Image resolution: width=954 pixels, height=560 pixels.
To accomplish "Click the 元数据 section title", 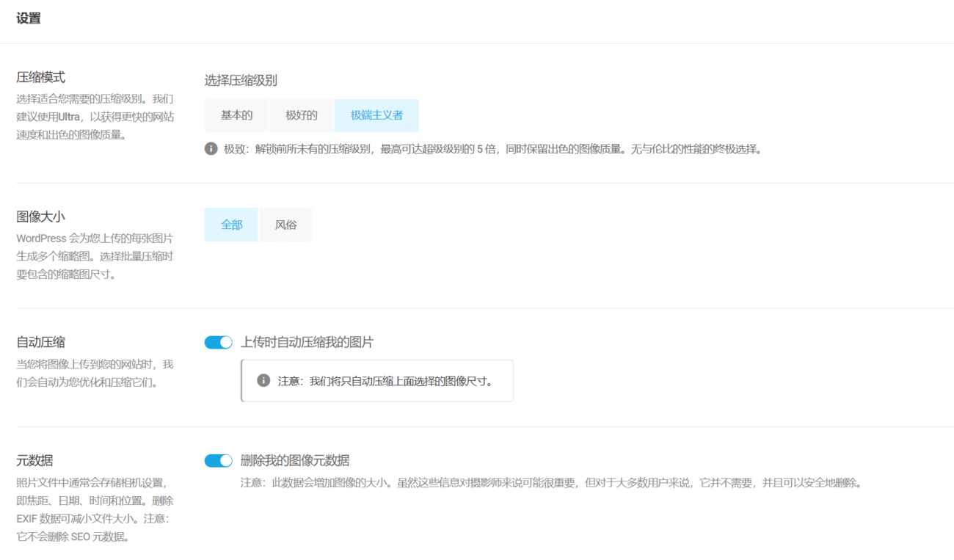I will tap(34, 460).
